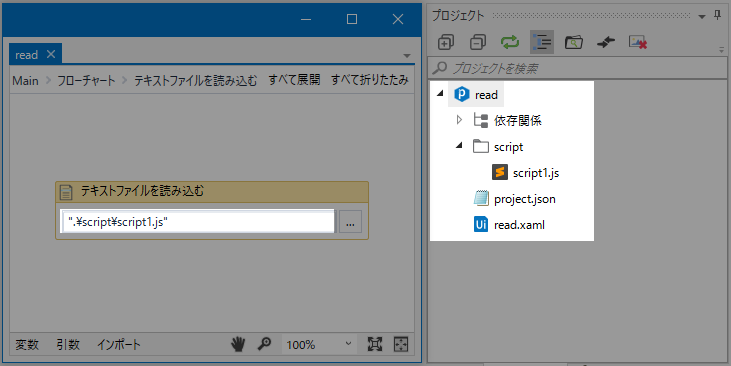Open the 引数 panel
Screen dimensions: 731x366
69,345
